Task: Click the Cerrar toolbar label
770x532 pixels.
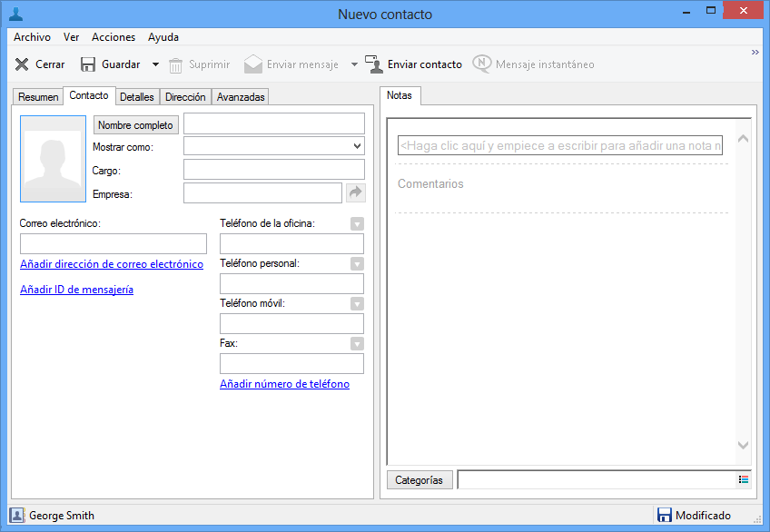Action: click(x=50, y=64)
